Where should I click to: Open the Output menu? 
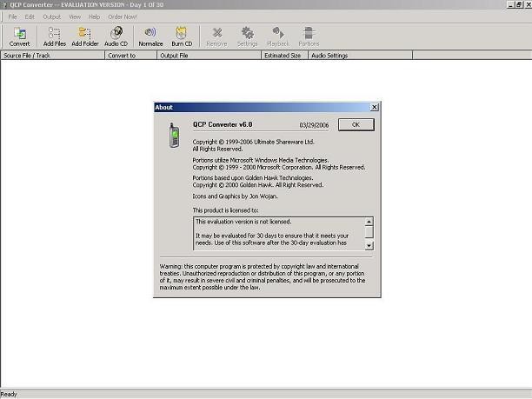point(51,17)
